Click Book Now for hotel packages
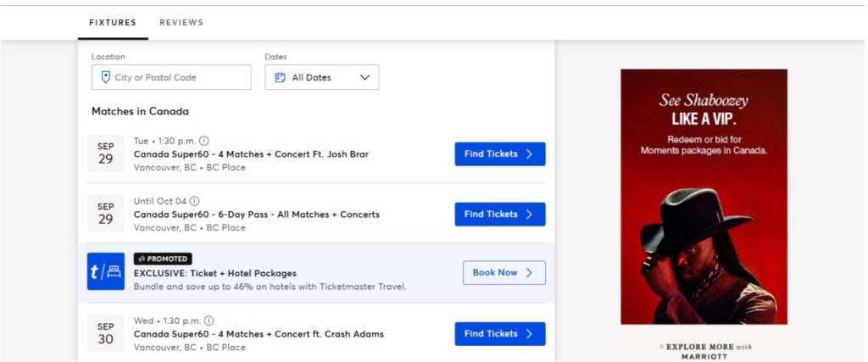Viewport: 868px width, 362px height. (x=504, y=273)
